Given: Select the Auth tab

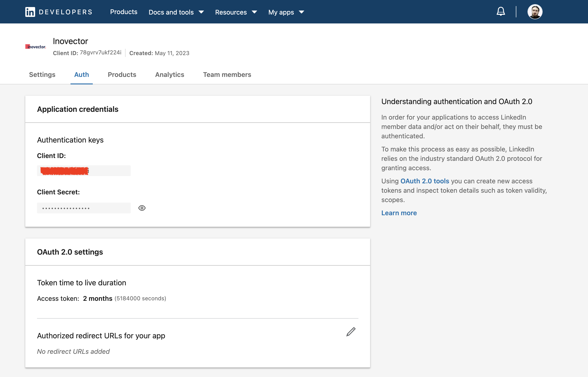Looking at the screenshot, I should (82, 74).
